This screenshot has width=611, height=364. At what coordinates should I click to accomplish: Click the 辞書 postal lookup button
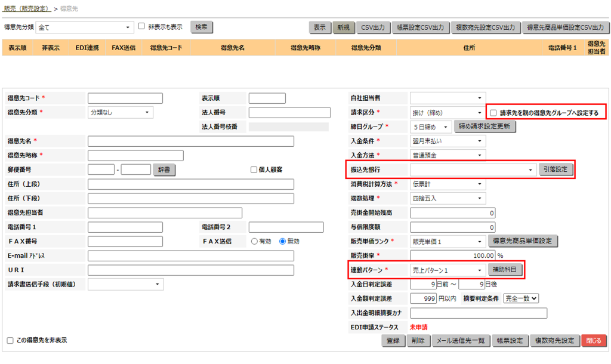tap(164, 169)
